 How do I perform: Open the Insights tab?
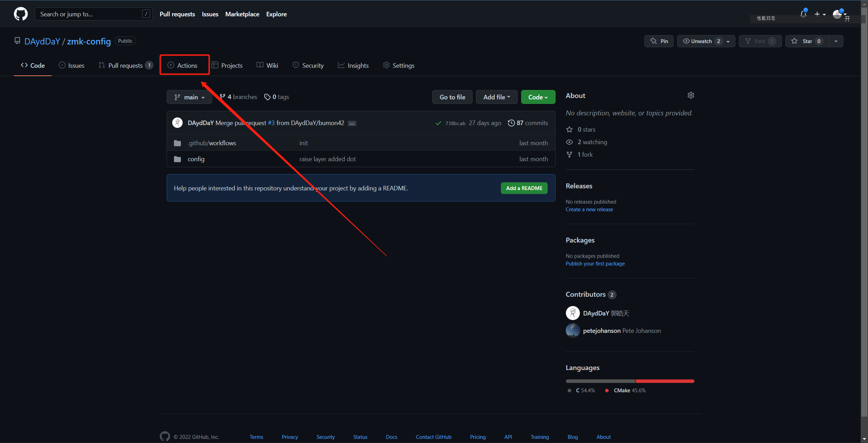coord(353,65)
